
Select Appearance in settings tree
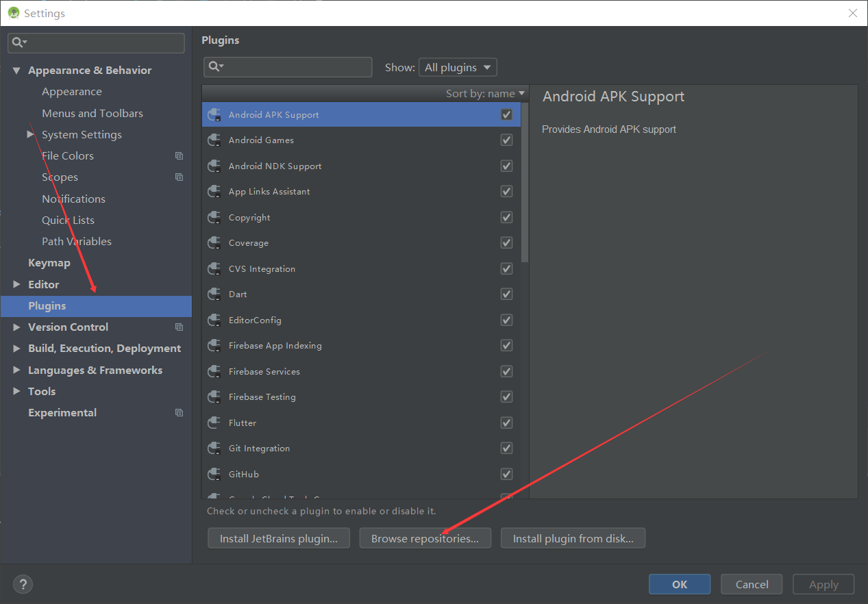[71, 91]
